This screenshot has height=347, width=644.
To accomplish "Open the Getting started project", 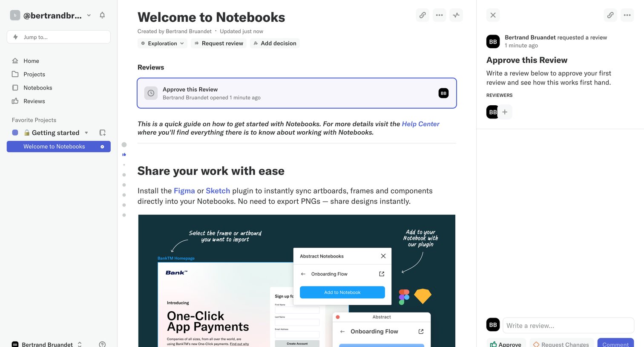I will pos(55,133).
